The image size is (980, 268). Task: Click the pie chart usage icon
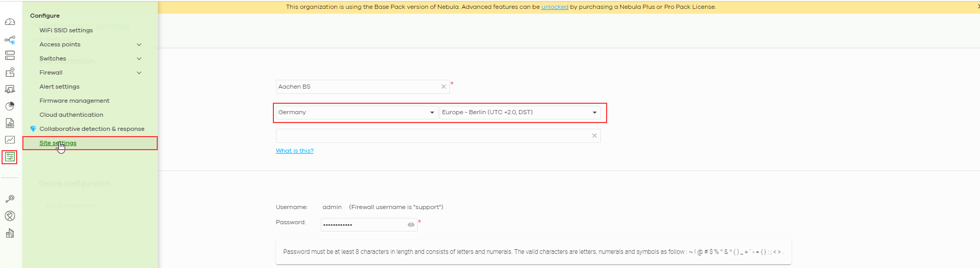pos(10,106)
